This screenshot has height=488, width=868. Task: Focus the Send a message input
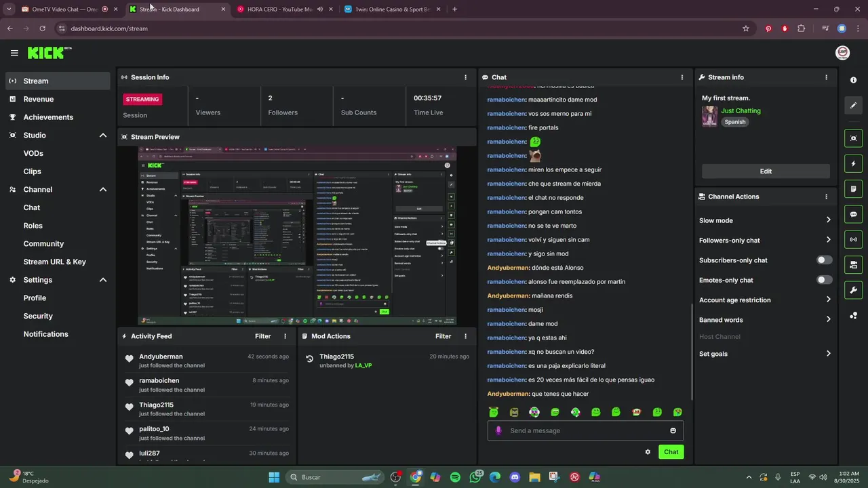coord(587,430)
